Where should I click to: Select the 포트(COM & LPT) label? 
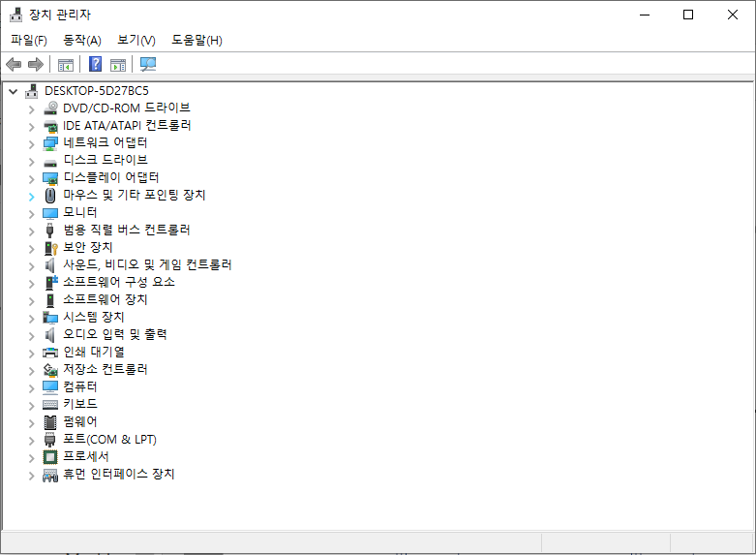[x=110, y=439]
